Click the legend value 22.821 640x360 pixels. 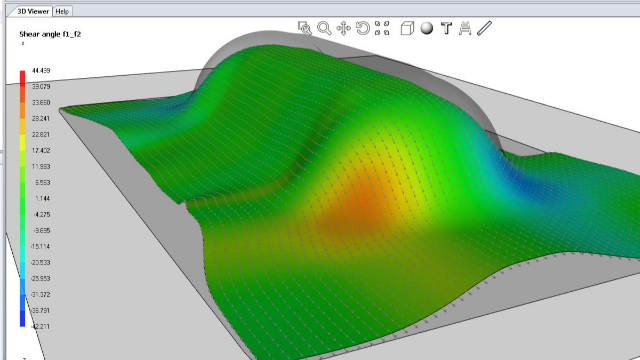tap(41, 134)
